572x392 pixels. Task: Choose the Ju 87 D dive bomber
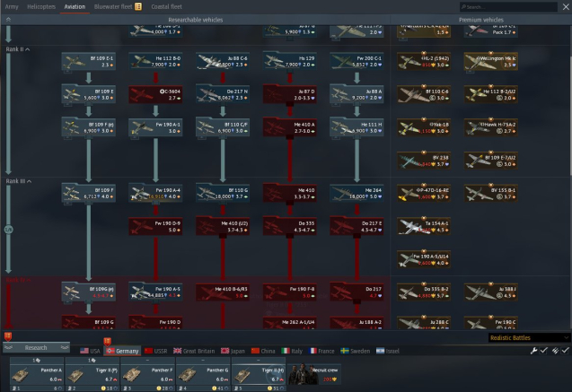point(289,94)
